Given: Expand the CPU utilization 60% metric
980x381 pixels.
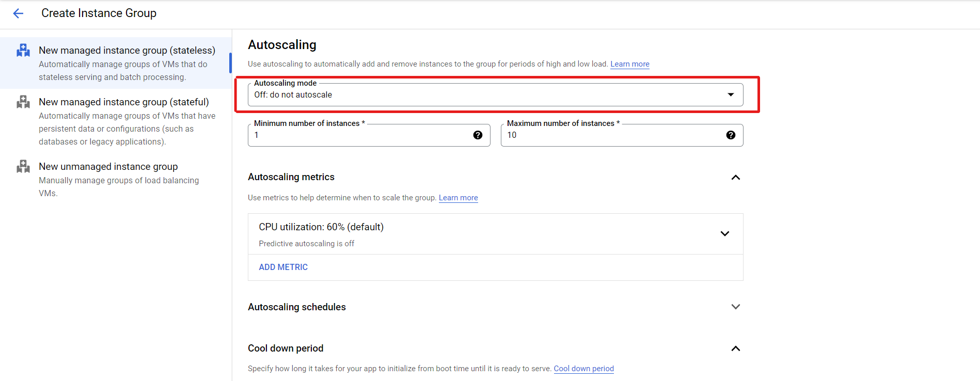Looking at the screenshot, I should click(725, 233).
